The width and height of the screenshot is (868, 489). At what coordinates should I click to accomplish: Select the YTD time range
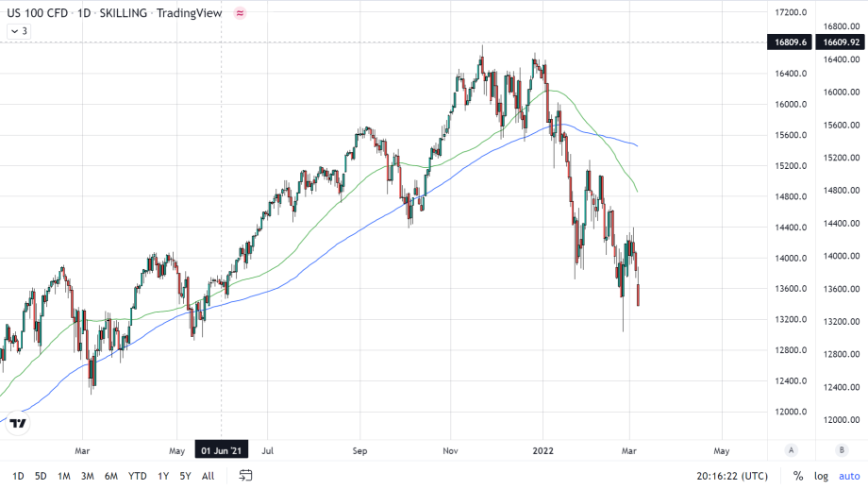click(x=137, y=476)
